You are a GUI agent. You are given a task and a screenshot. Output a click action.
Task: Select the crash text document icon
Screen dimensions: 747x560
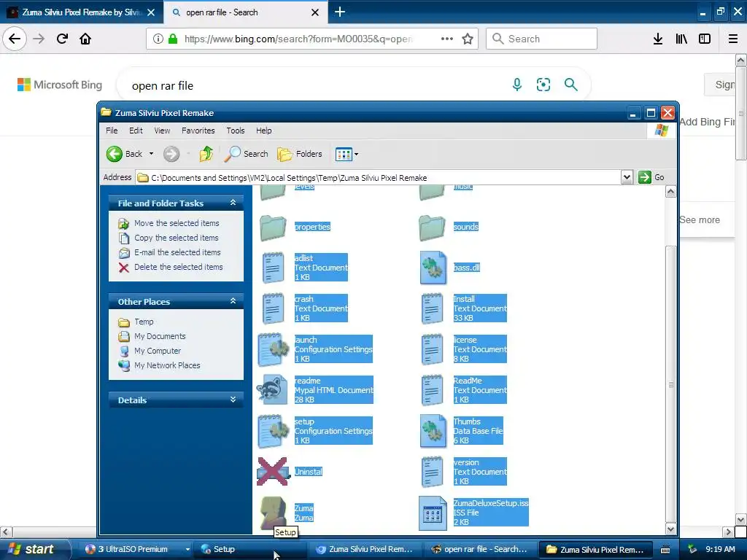coord(273,308)
